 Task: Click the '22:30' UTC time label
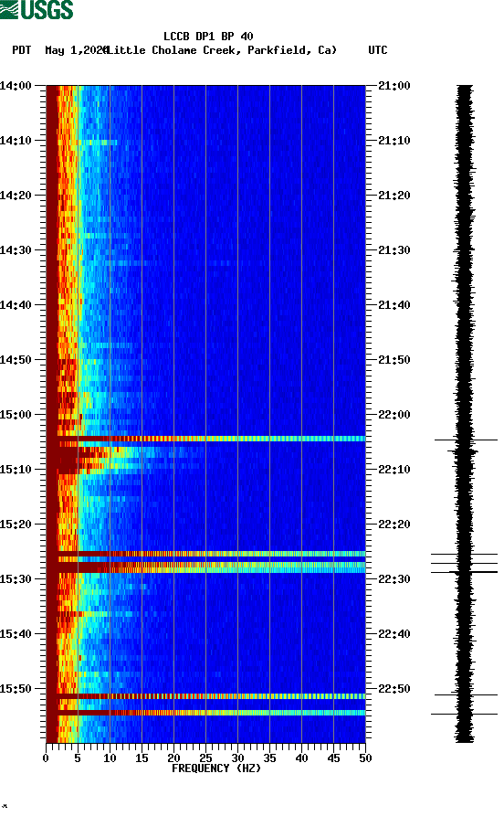coord(394,579)
